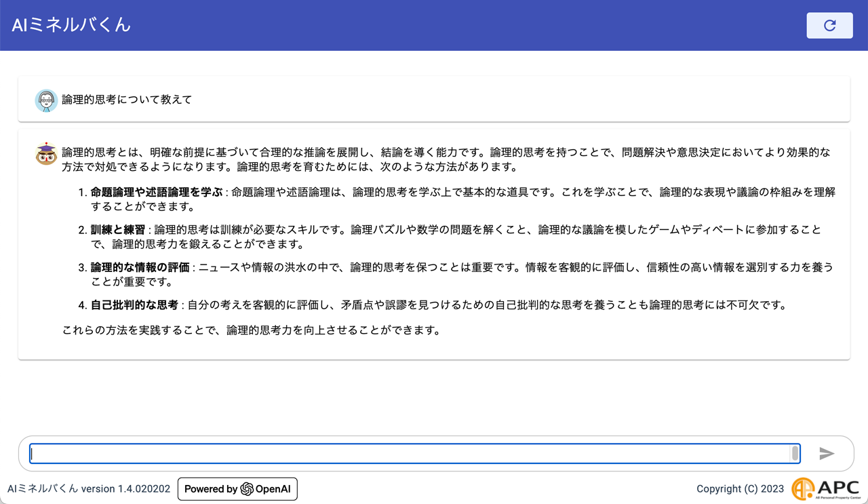
Task: Click the bold heading 自己批判的な思考
Action: click(x=134, y=305)
